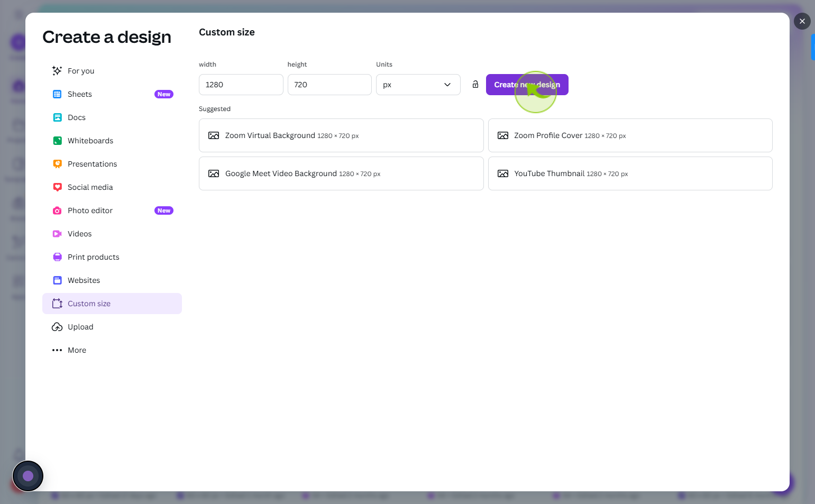The width and height of the screenshot is (815, 504).
Task: Select the Social media category
Action: pos(112,187)
